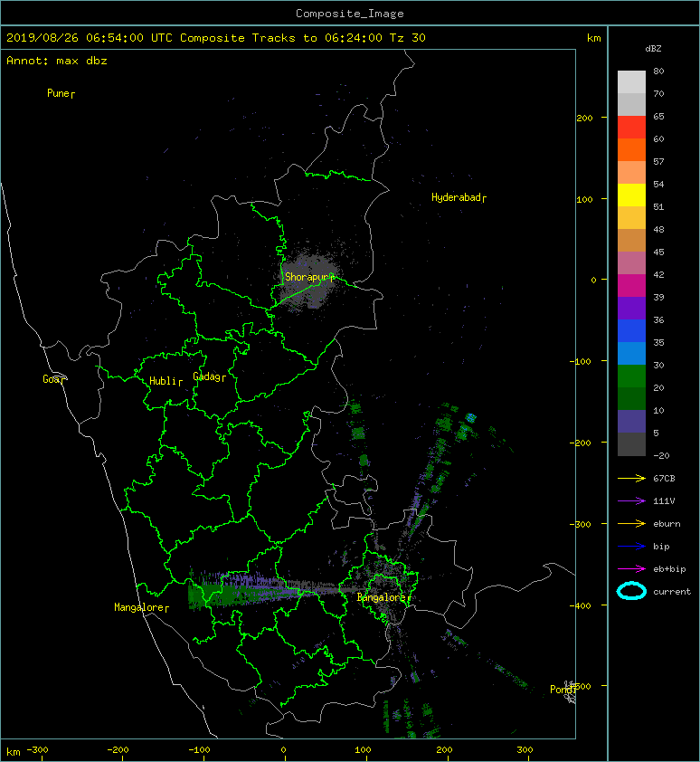Select the dark green 20–10 dBZ swatch

coord(631,398)
